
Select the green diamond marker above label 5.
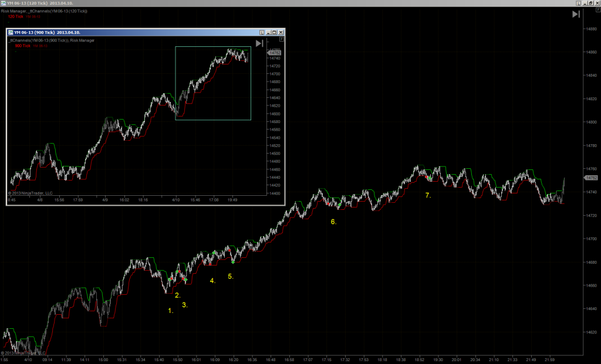click(x=233, y=262)
